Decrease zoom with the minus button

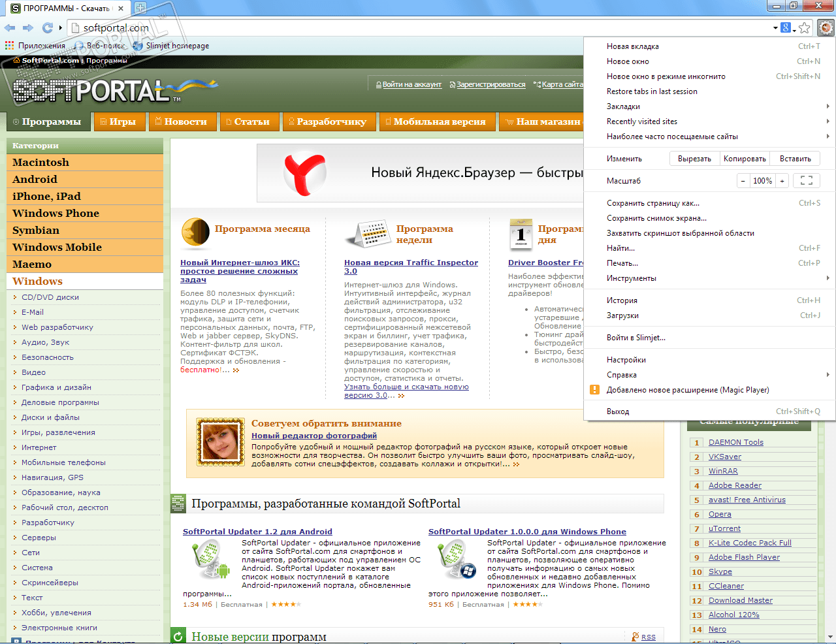click(743, 181)
